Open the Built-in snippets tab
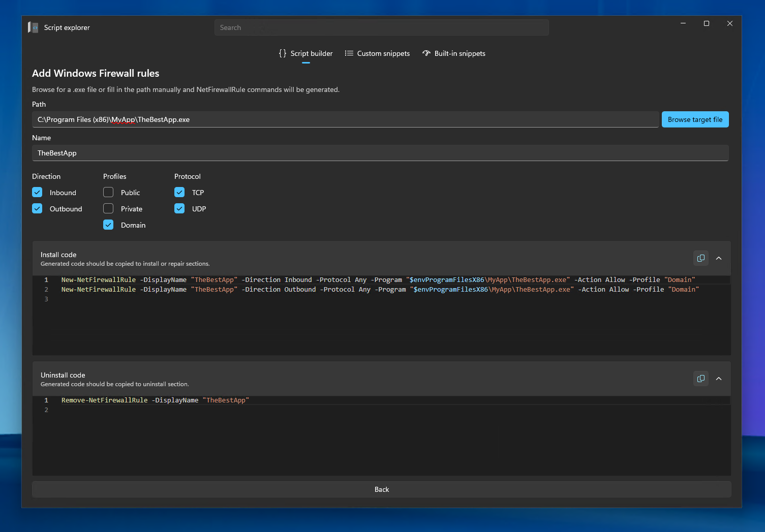The image size is (765, 532). [454, 53]
